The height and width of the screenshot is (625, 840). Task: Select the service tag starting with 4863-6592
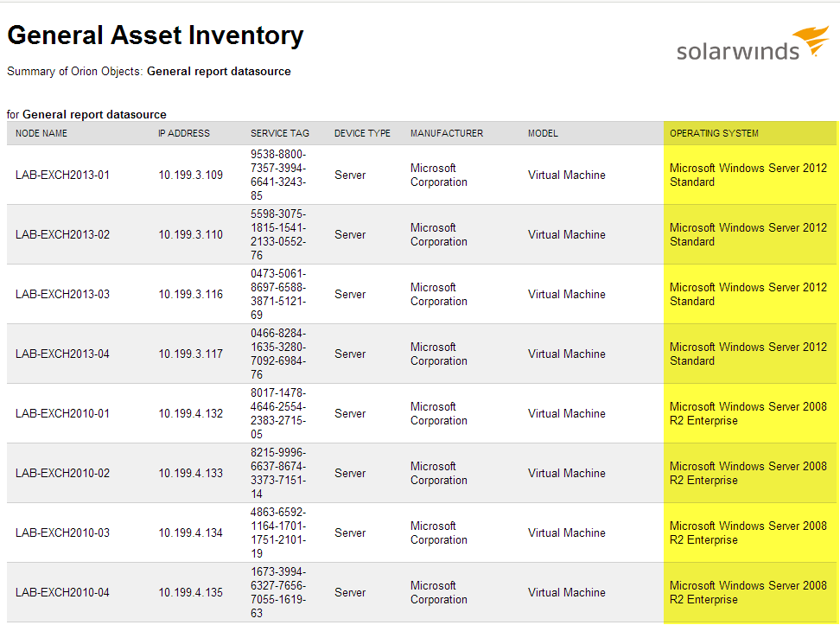click(x=278, y=533)
